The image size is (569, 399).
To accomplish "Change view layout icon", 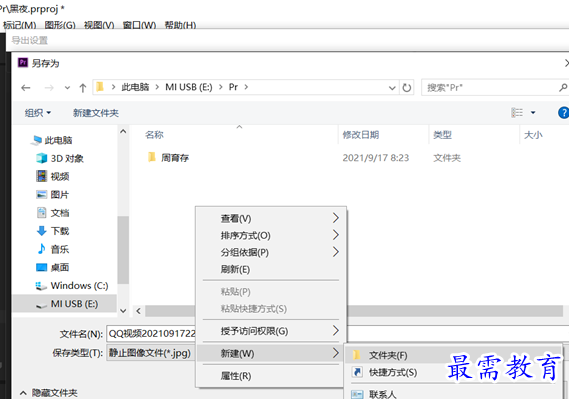I will 517,113.
